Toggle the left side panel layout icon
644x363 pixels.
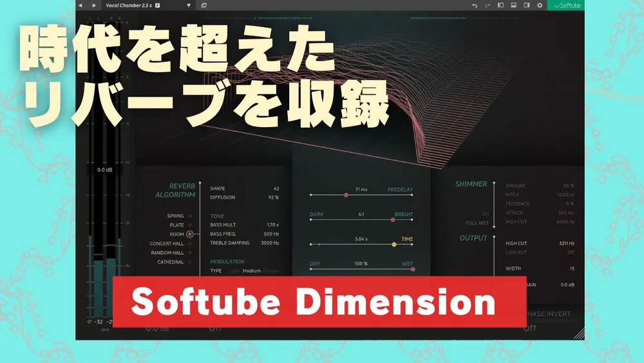[x=500, y=5]
